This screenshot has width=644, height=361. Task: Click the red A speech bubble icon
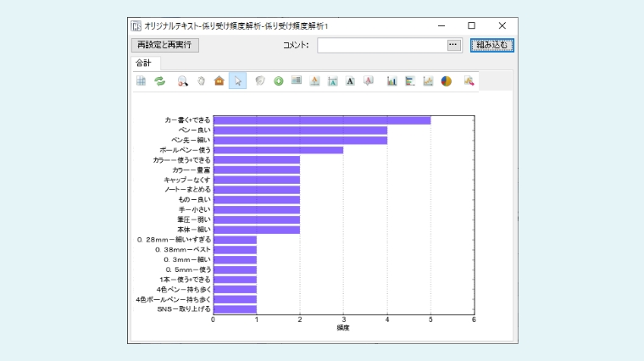click(369, 81)
